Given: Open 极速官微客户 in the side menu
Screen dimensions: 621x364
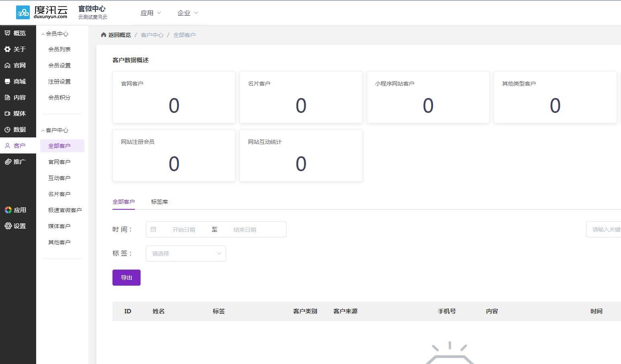Looking at the screenshot, I should click(65, 210).
